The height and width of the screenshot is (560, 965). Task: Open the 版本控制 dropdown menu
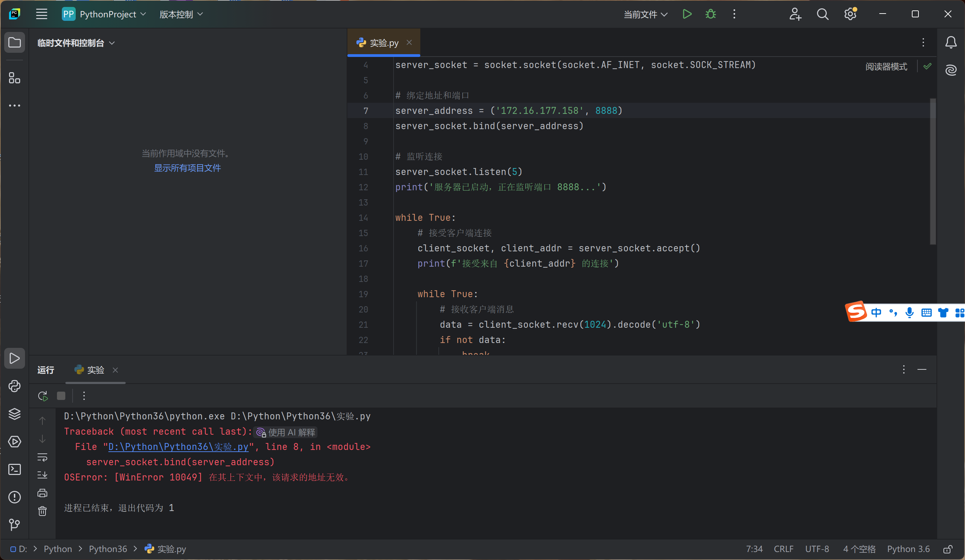(x=181, y=14)
